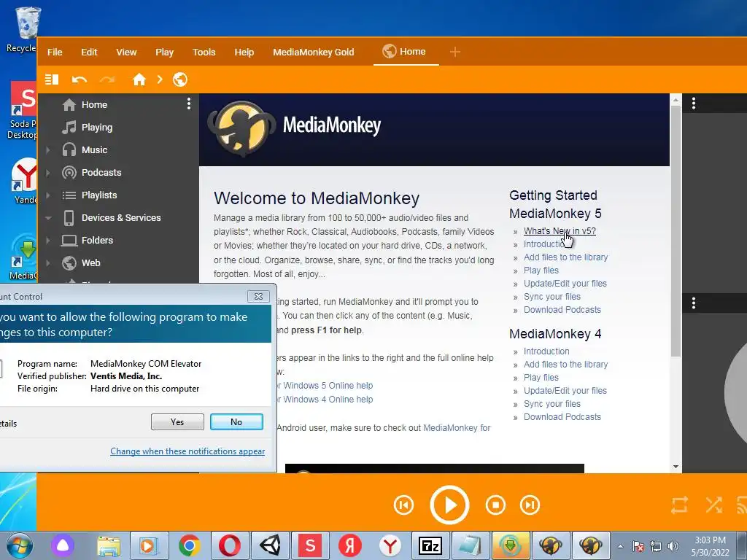This screenshot has height=560, width=747.
Task: Add a new tab with plus button
Action: pyautogui.click(x=455, y=52)
